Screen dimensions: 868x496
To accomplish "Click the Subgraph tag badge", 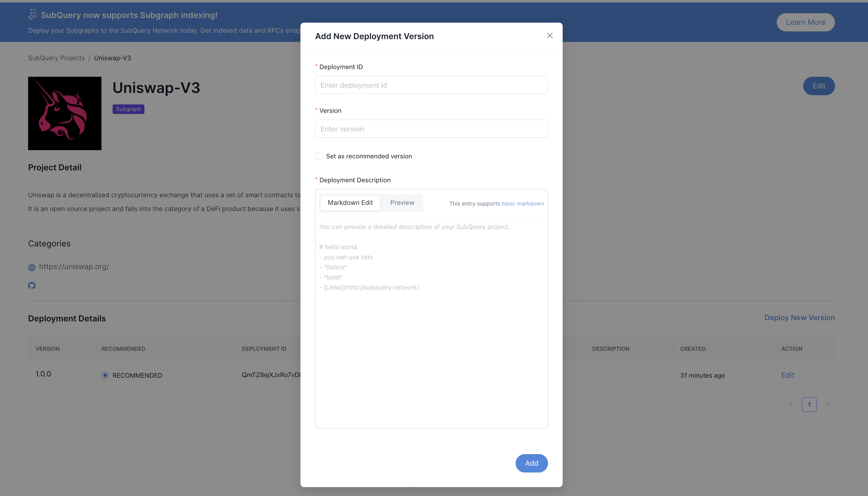I will (x=128, y=109).
